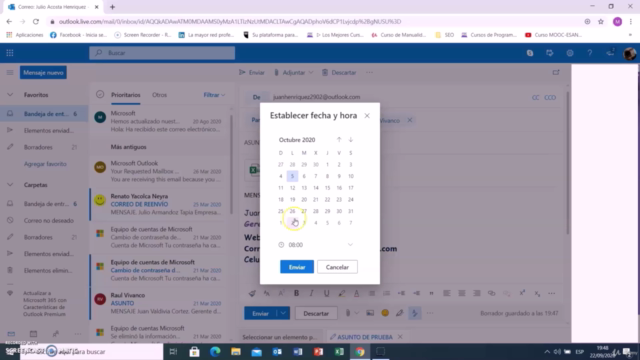
Task: Switch to Seleccionar un elemento tab
Action: point(280,337)
